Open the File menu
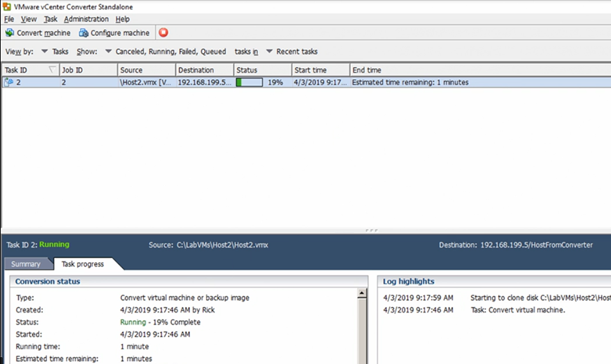 point(9,19)
